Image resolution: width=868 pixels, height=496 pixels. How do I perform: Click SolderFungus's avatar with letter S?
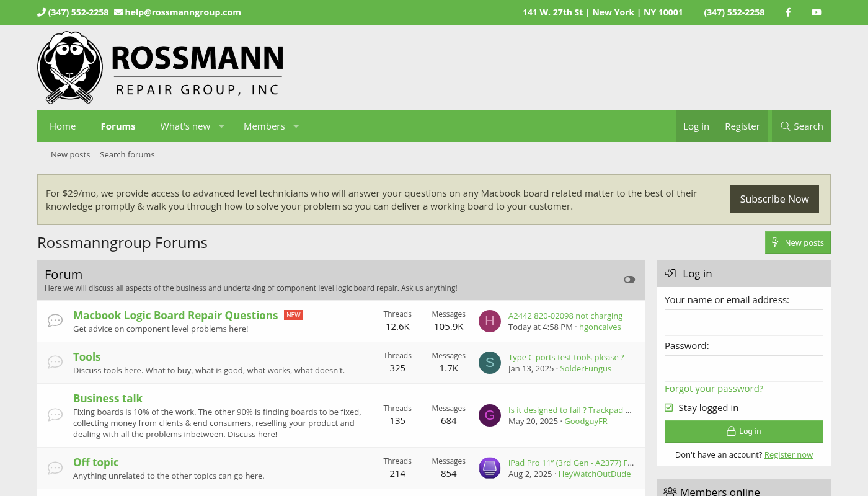pos(490,363)
